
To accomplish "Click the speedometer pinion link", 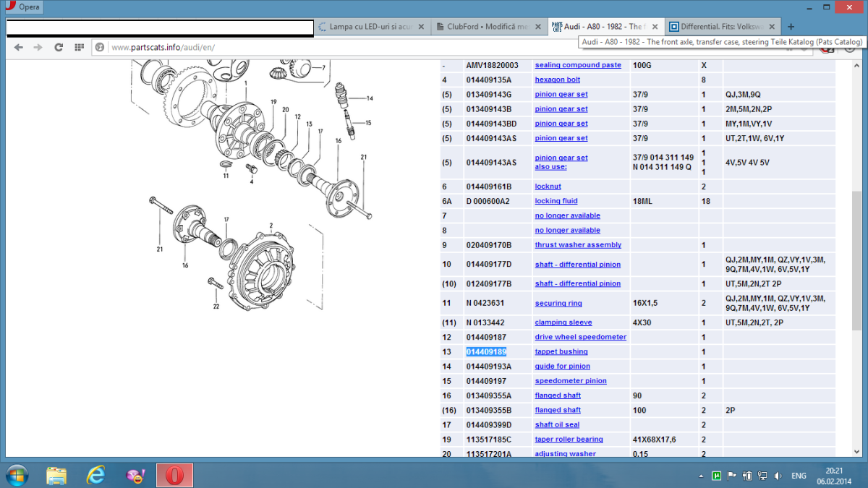I will click(x=571, y=381).
